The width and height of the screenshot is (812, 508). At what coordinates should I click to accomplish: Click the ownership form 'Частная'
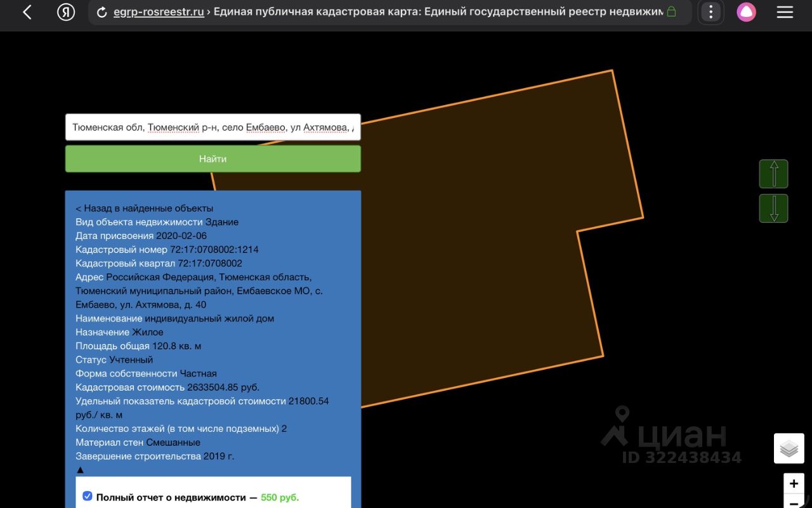tap(198, 374)
